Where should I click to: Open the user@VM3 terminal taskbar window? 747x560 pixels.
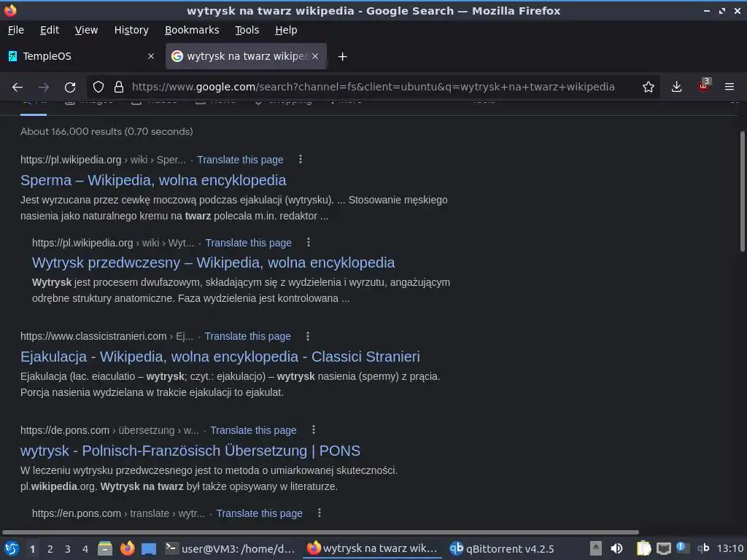tap(231, 548)
